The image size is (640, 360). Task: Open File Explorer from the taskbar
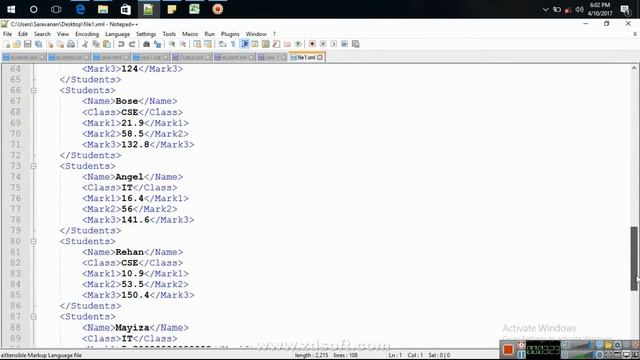click(103, 9)
